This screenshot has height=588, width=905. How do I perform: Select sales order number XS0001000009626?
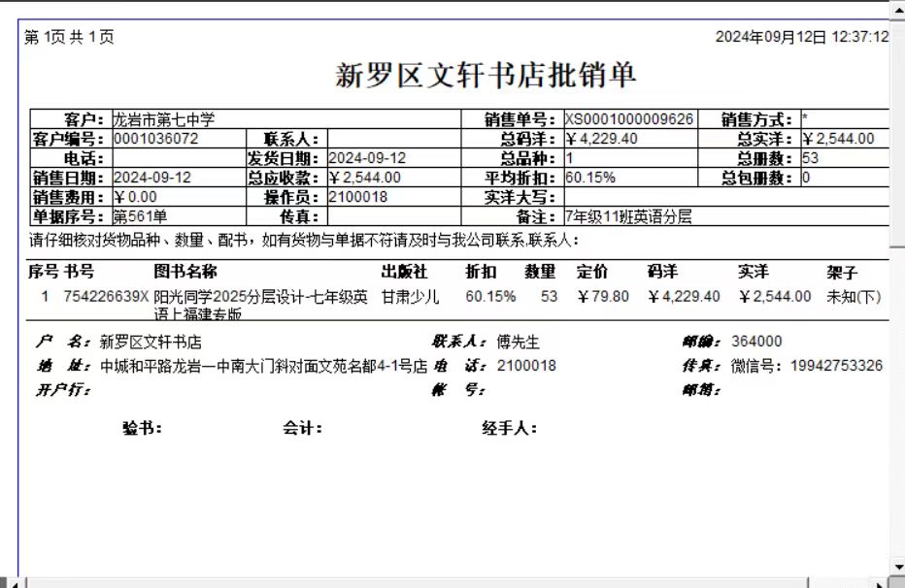click(629, 119)
